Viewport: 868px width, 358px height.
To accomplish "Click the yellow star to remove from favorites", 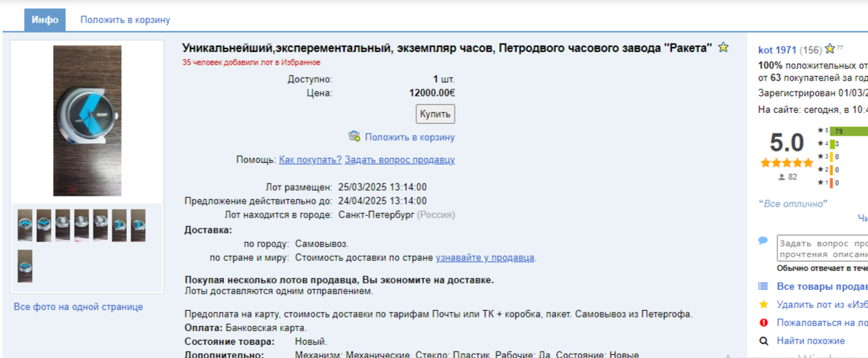I will tap(763, 304).
